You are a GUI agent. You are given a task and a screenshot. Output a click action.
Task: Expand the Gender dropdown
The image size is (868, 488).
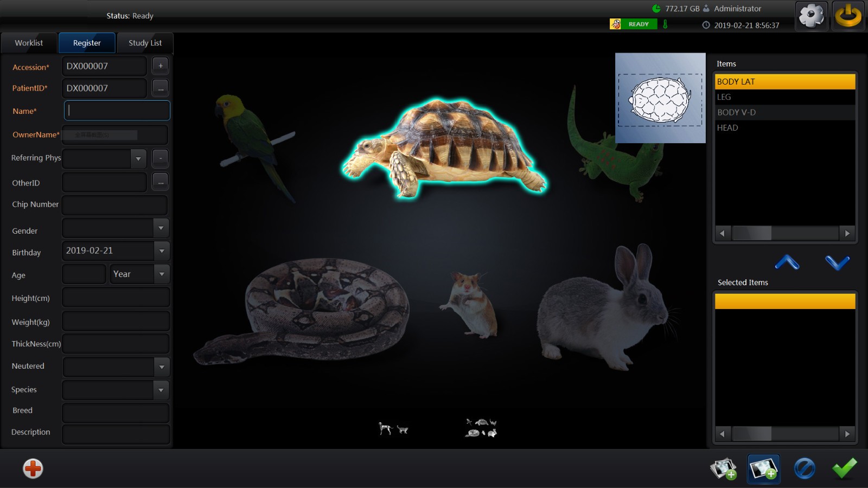[161, 228]
